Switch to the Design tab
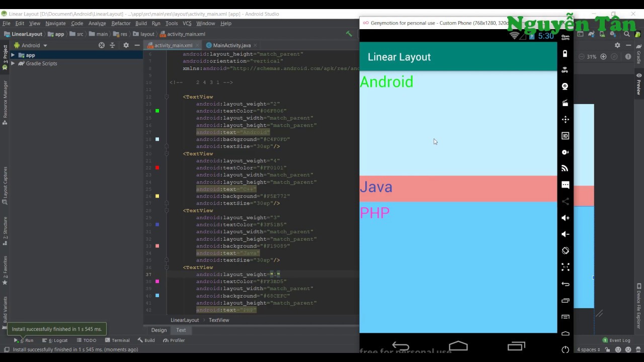This screenshot has width=644, height=362. click(x=159, y=330)
